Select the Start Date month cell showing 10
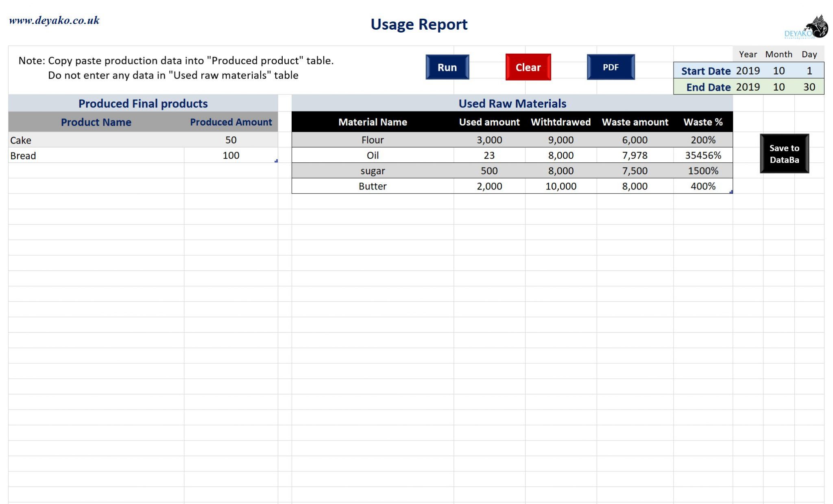The width and height of the screenshot is (833, 504). [778, 70]
